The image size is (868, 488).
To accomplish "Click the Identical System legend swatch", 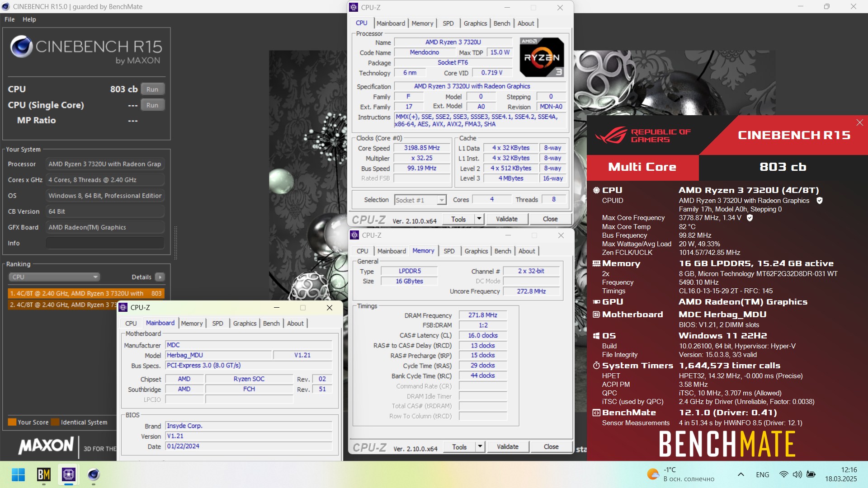I will click(55, 422).
